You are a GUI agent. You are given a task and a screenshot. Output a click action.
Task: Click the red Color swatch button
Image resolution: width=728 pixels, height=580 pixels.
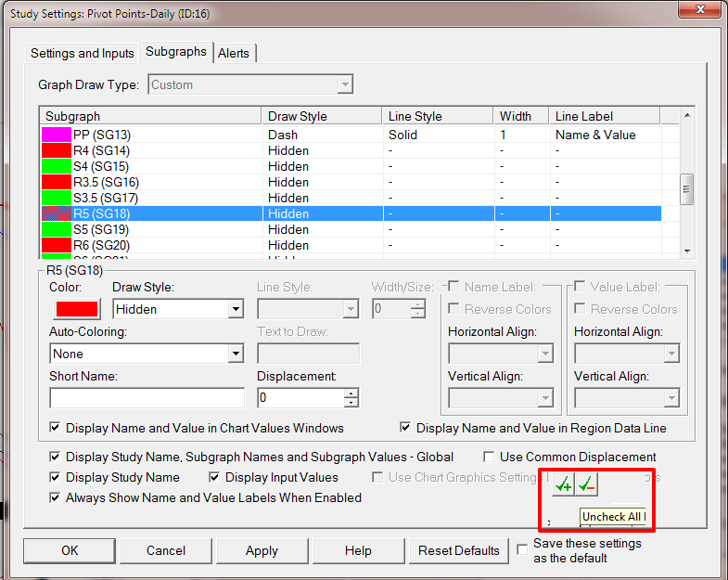(77, 309)
